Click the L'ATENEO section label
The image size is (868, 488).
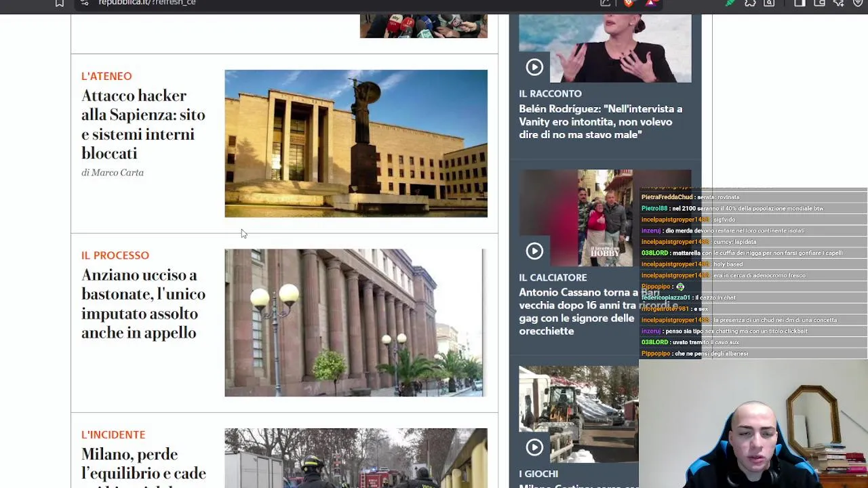point(106,76)
